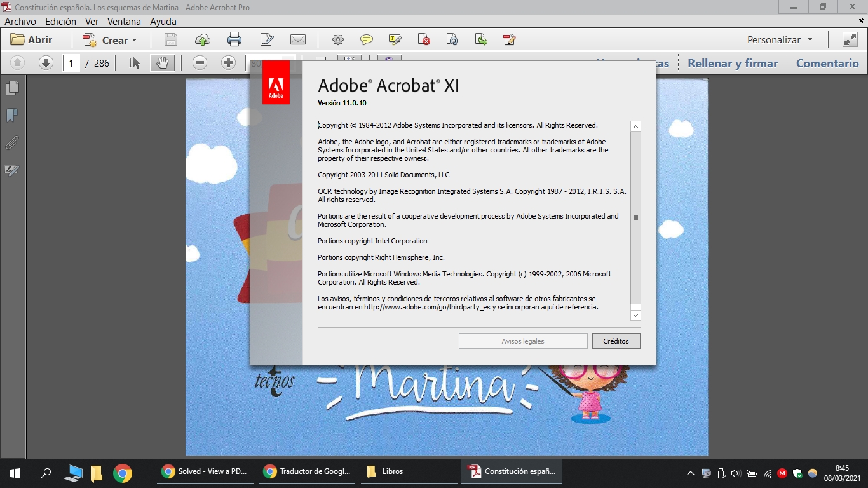This screenshot has height=488, width=868.
Task: Click the extract pages icon
Action: [x=481, y=40]
